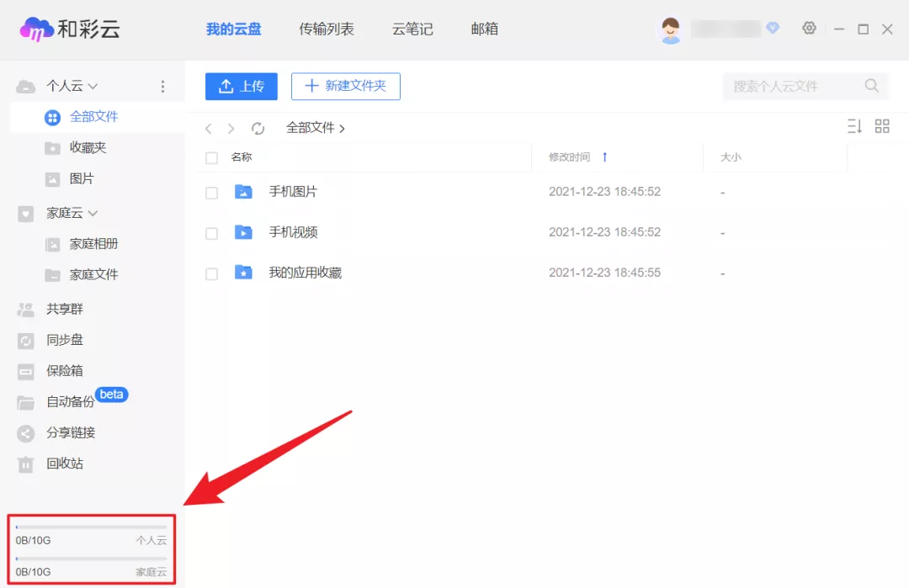Open 自动备份 beta feature
The image size is (909, 588).
click(63, 402)
